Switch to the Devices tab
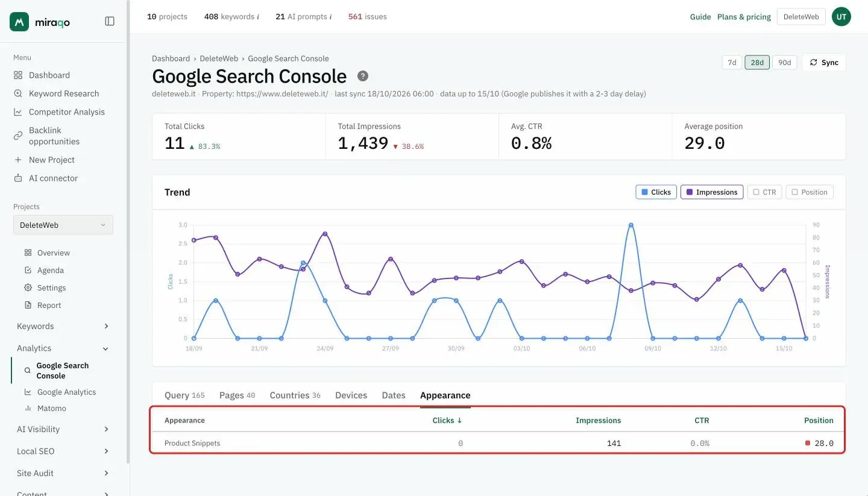868x496 pixels. (351, 395)
